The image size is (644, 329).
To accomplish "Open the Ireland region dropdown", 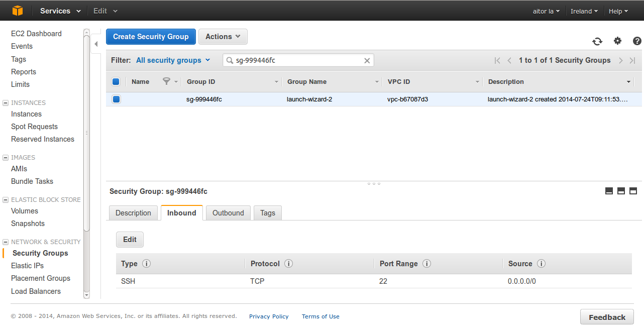I will click(584, 11).
